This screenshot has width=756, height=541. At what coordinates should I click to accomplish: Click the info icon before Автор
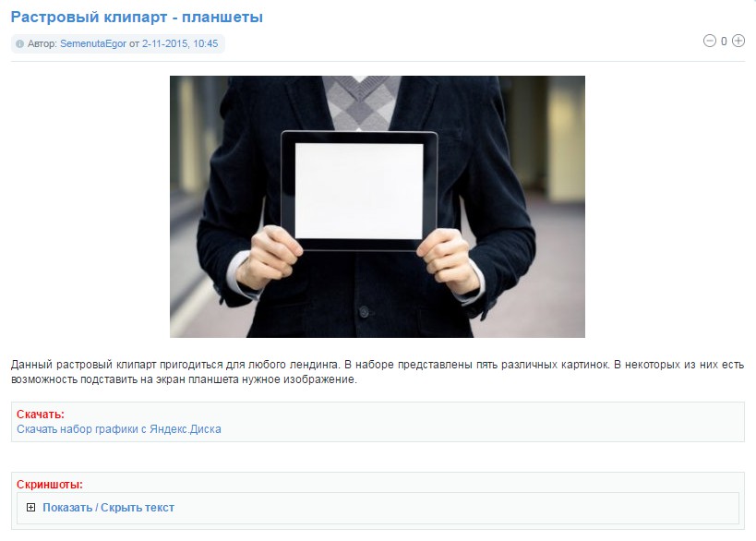[x=19, y=44]
